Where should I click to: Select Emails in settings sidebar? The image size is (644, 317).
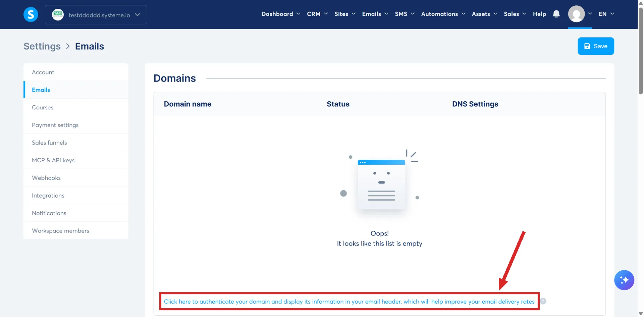pos(76,90)
